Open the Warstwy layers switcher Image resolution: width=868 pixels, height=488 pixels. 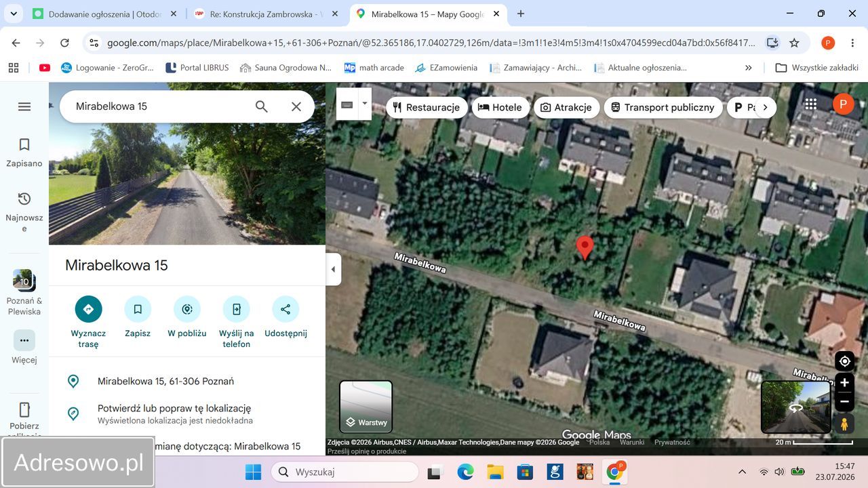(x=366, y=407)
